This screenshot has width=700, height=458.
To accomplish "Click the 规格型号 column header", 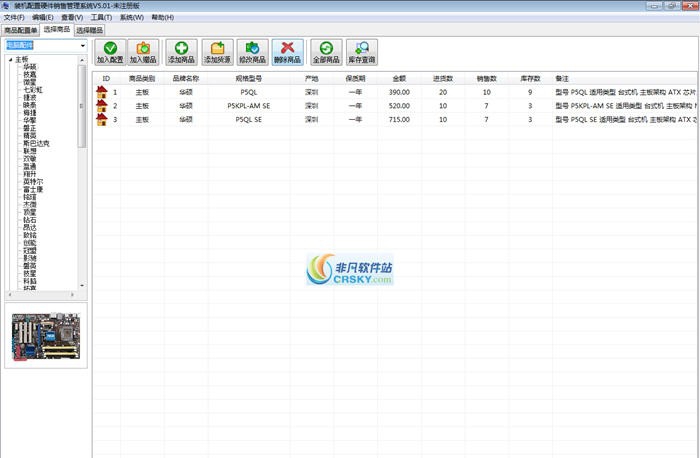I will click(x=249, y=78).
